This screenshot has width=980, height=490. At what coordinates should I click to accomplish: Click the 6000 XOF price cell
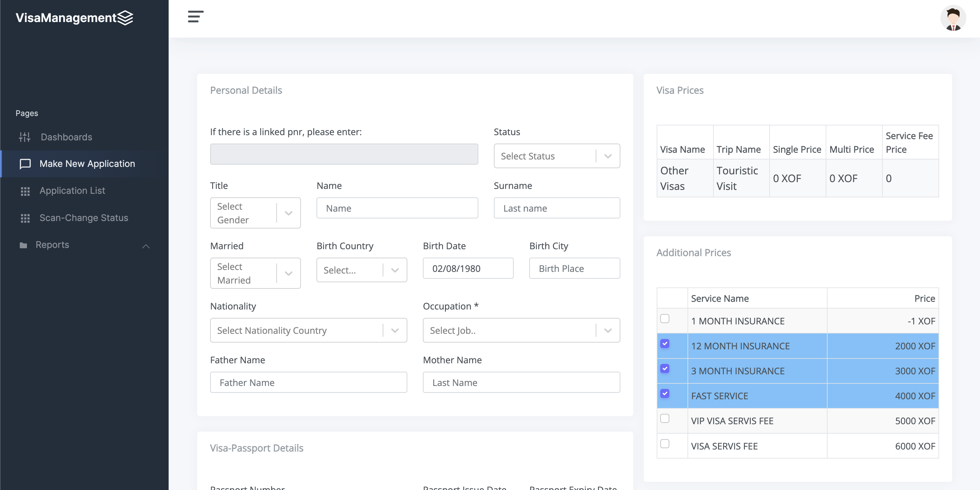(x=883, y=446)
